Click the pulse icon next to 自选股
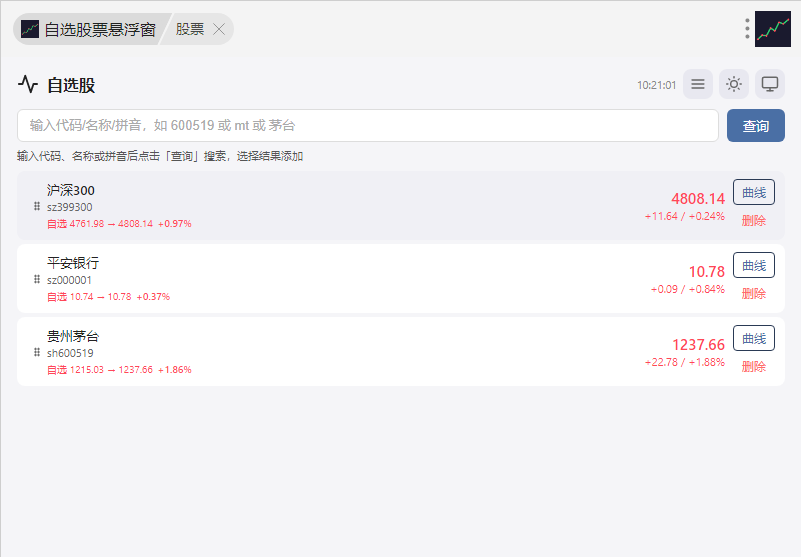 [28, 84]
